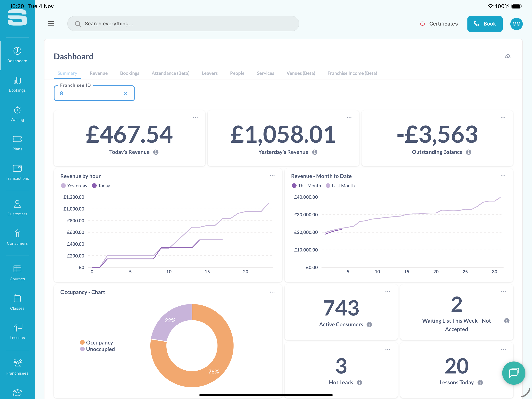
Task: Click info icon beside Today's Revenue
Action: [156, 152]
